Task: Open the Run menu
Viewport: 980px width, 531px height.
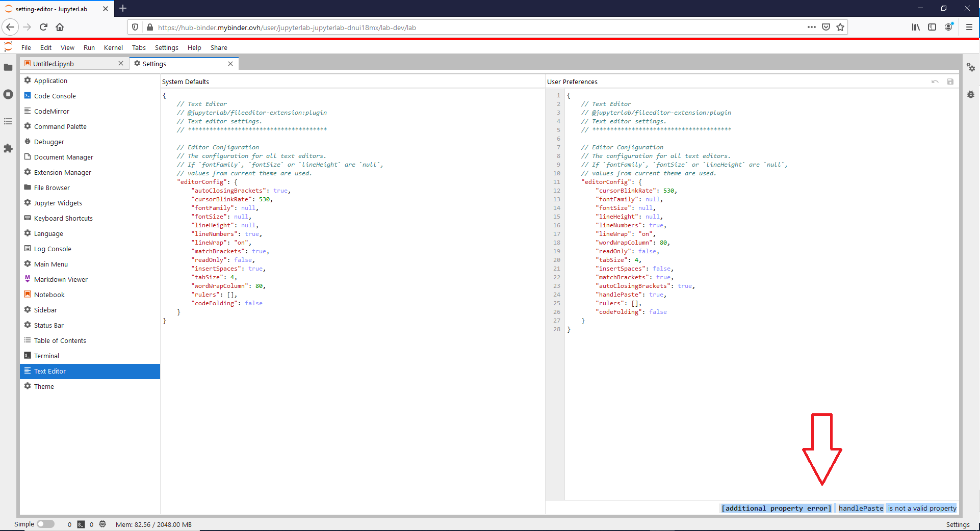Action: (89, 48)
